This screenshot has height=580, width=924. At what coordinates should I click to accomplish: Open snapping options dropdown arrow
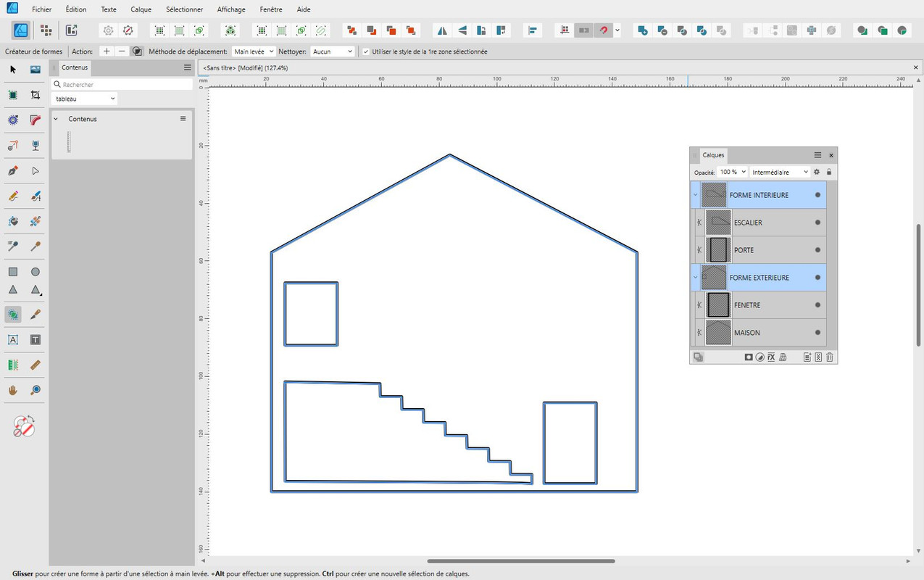click(617, 30)
